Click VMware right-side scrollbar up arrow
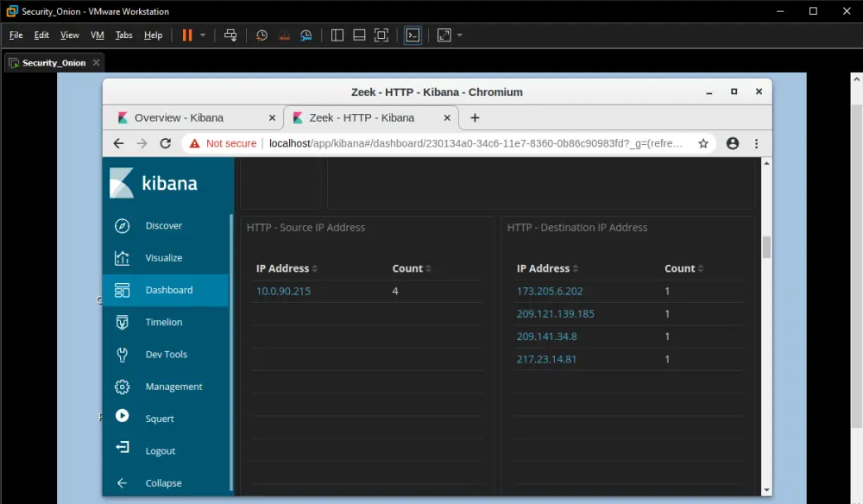 pos(856,79)
